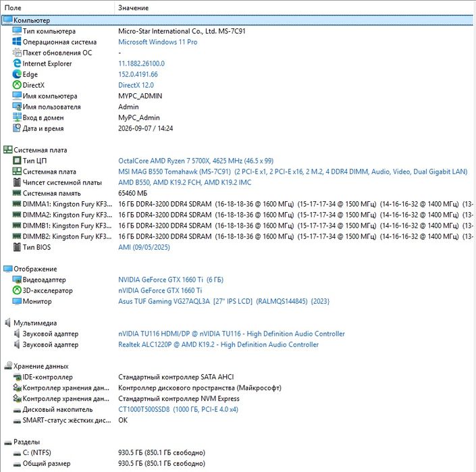Click the Вход в домен icon

pos(17,117)
